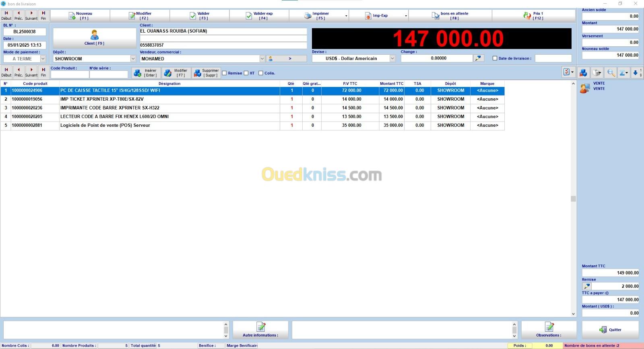Expand the Dépôt SHOWROOM dropdown
Screen dimensions: 644x349
click(x=133, y=59)
